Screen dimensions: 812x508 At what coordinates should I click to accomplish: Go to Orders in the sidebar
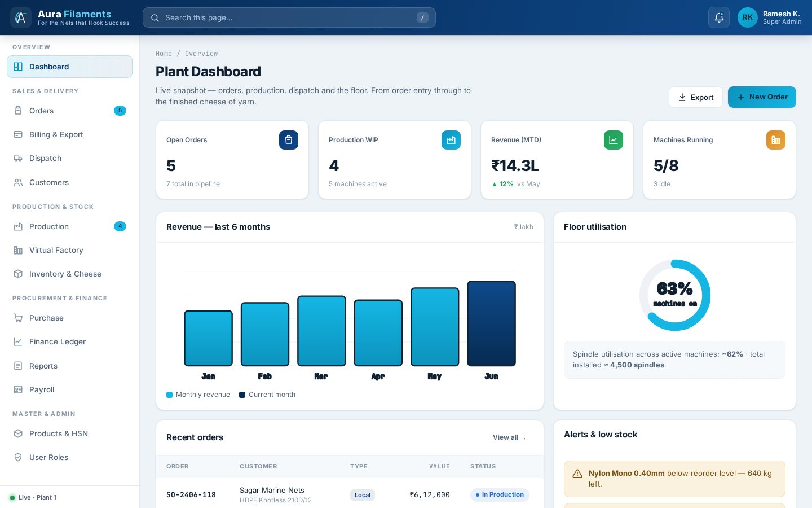click(69, 111)
